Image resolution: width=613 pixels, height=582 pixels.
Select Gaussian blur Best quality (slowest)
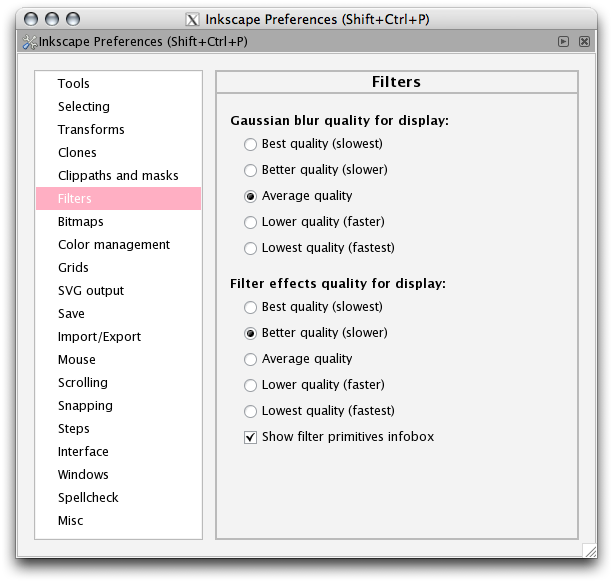click(313, 144)
